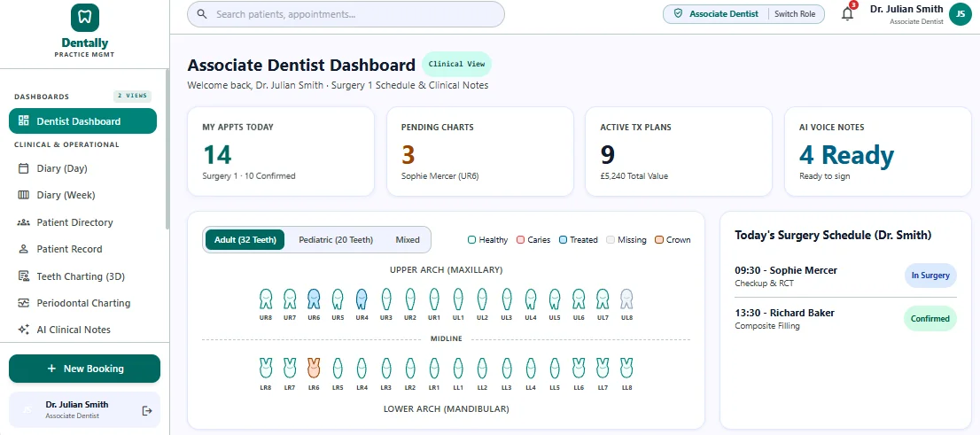
Task: Open AI Voice Notes card
Action: (x=878, y=151)
